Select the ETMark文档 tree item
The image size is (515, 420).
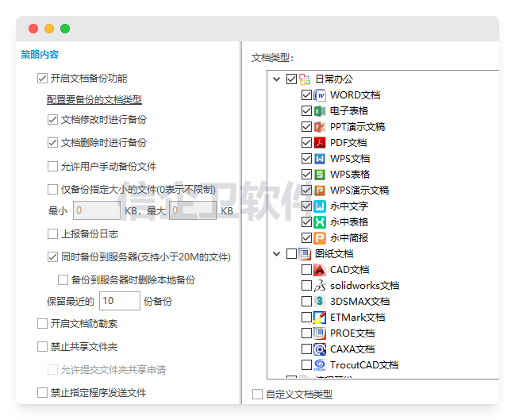(x=357, y=318)
